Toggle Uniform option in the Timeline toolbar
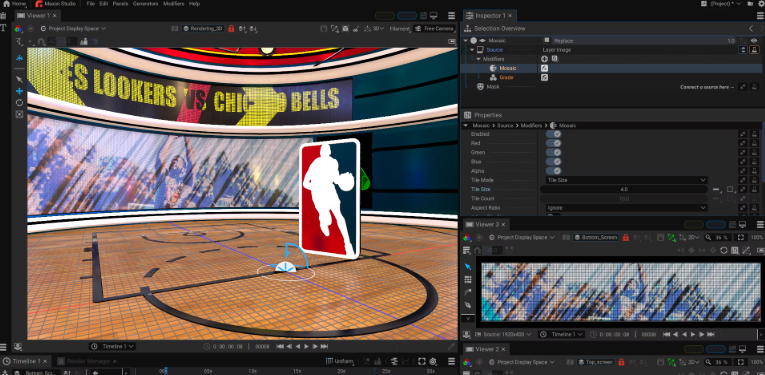 click(x=340, y=361)
